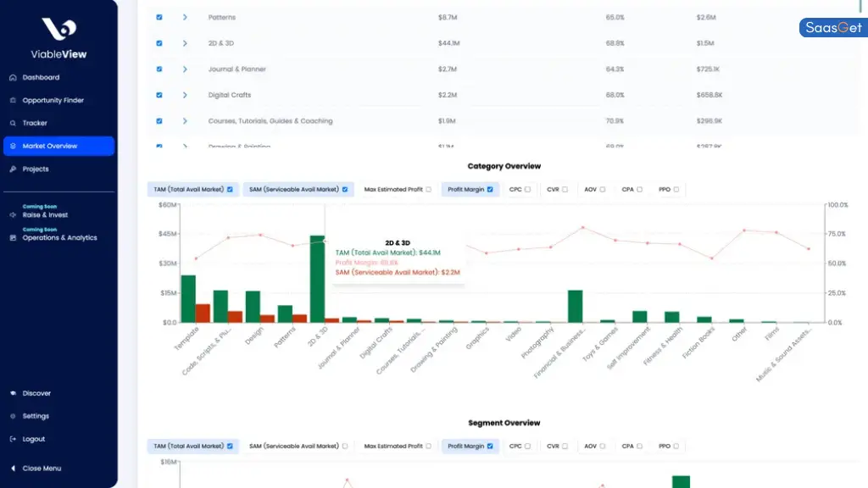868x488 pixels.
Task: Expand the Journal & Planner row
Action: (x=185, y=69)
